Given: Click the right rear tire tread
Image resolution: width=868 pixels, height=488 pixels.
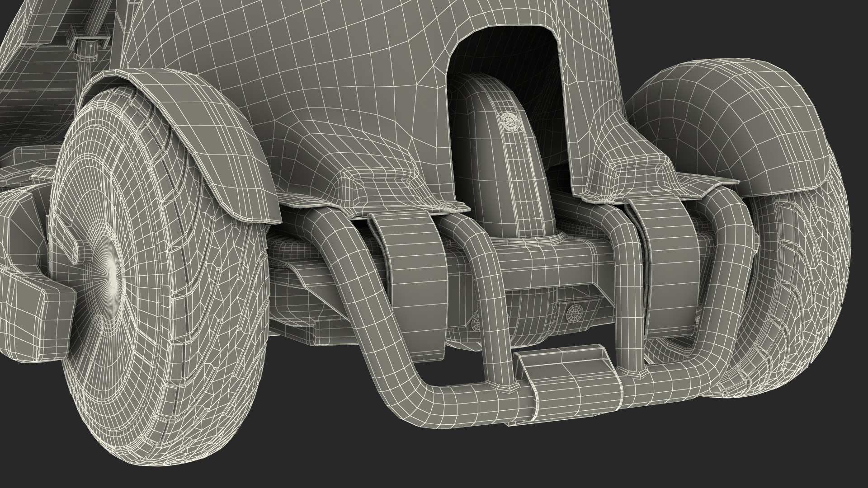Looking at the screenshot, I should point(787,289).
